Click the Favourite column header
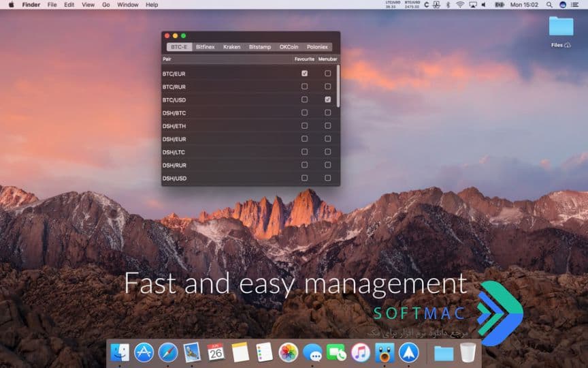This screenshot has height=368, width=588. tap(304, 59)
